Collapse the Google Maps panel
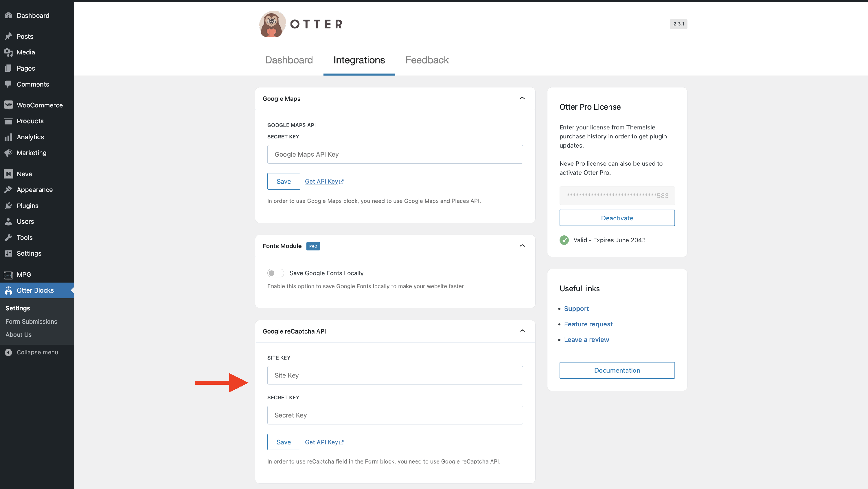This screenshot has height=489, width=868. (x=522, y=98)
